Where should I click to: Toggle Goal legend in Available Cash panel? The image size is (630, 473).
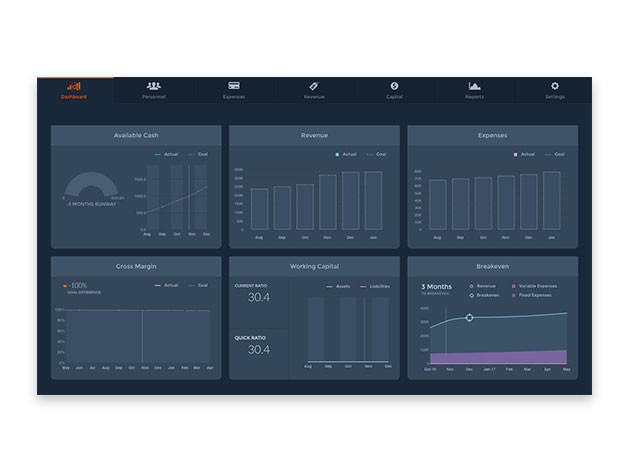click(x=198, y=154)
